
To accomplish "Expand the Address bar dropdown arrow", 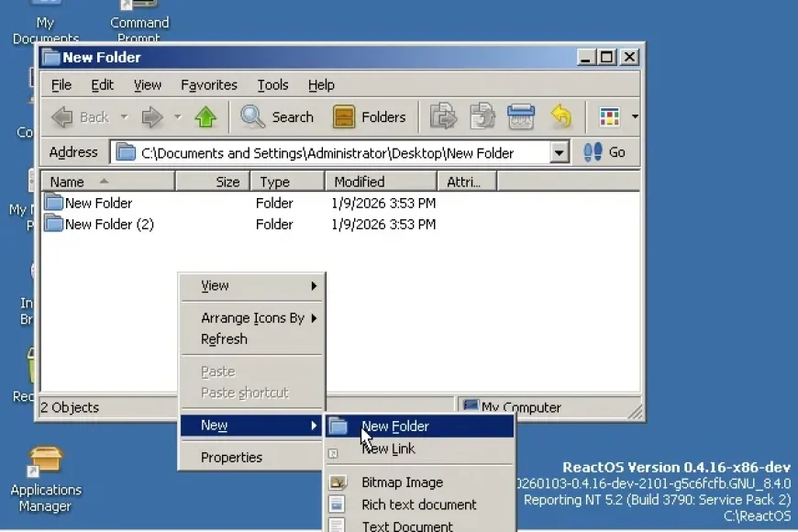I will point(560,152).
